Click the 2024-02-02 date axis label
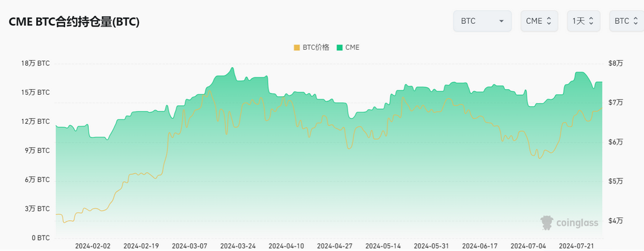Image resolution: width=644 pixels, height=251 pixels. [x=93, y=246]
